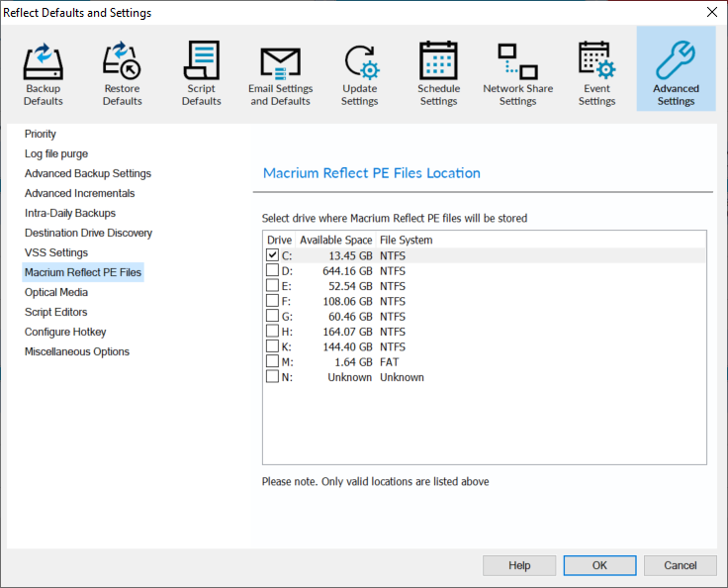Click the 144.40 GB available space value
Viewport: 728px width, 588px height.
(x=348, y=347)
